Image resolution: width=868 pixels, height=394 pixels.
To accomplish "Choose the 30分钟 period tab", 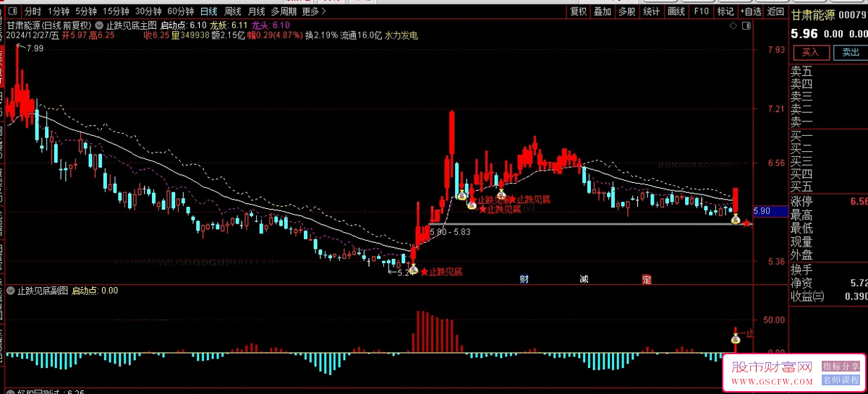I will click(x=148, y=12).
